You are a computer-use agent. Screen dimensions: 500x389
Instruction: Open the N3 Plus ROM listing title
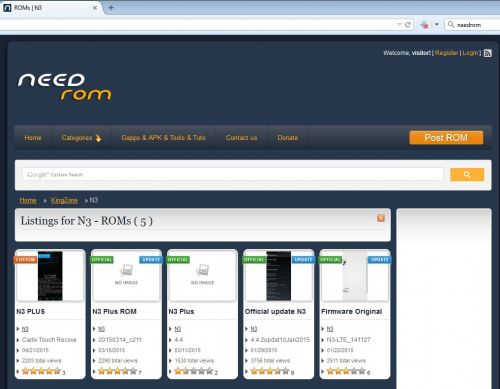114,311
